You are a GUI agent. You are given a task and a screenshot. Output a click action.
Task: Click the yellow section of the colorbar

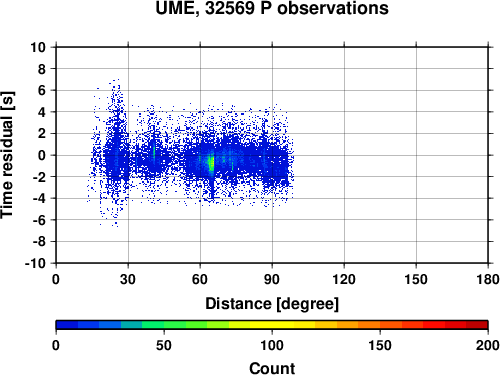272,325
